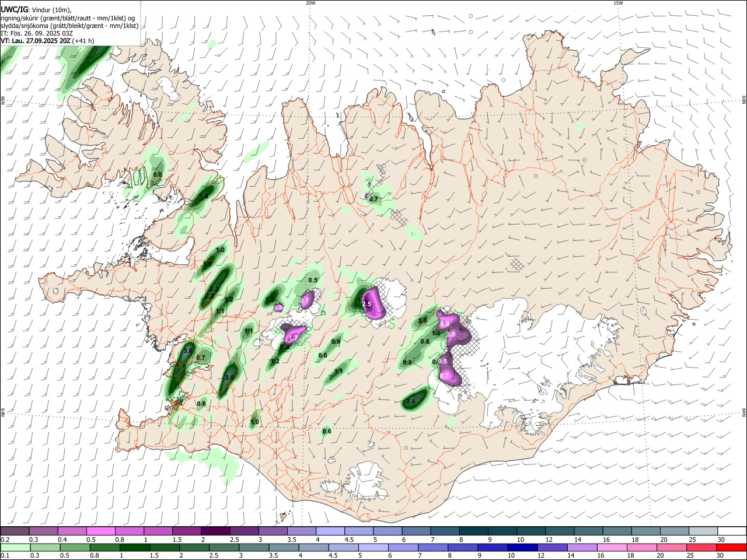Click the "20W" longitude label

click(310, 3)
